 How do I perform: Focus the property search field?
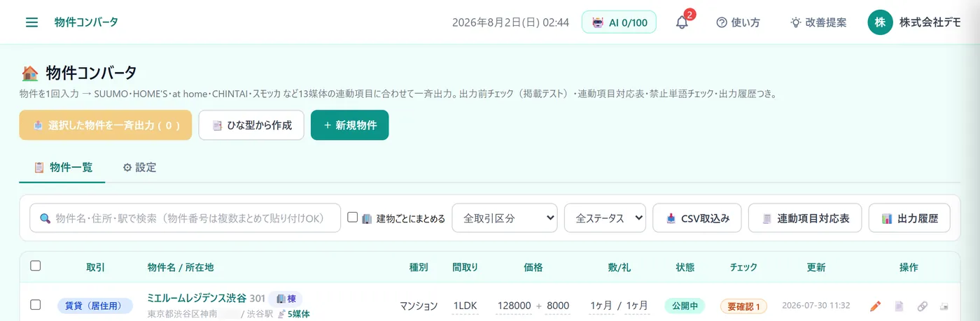(x=185, y=218)
